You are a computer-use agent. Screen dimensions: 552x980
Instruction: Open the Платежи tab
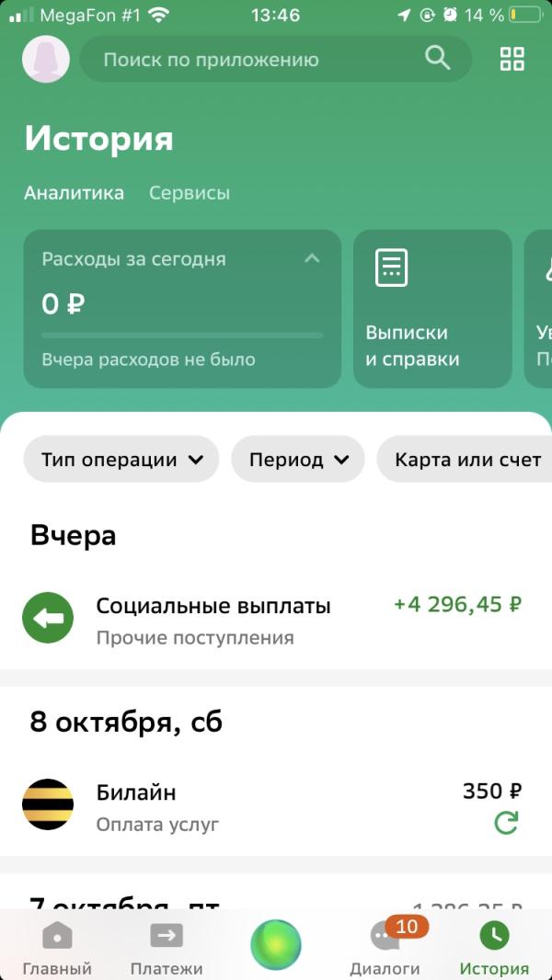tap(167, 949)
